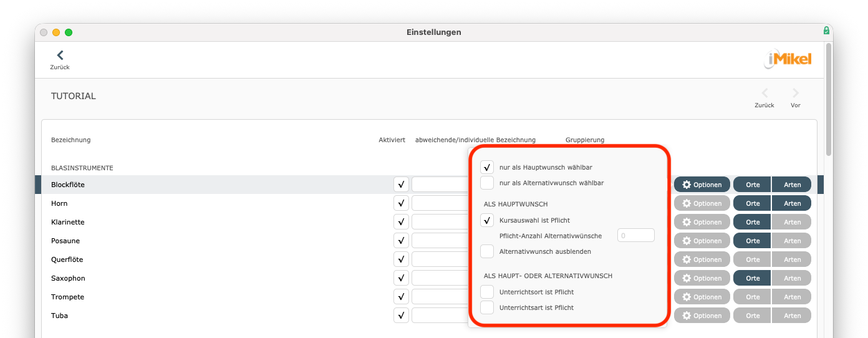Click Arten button in Klarinette row
The height and width of the screenshot is (338, 868).
click(792, 222)
